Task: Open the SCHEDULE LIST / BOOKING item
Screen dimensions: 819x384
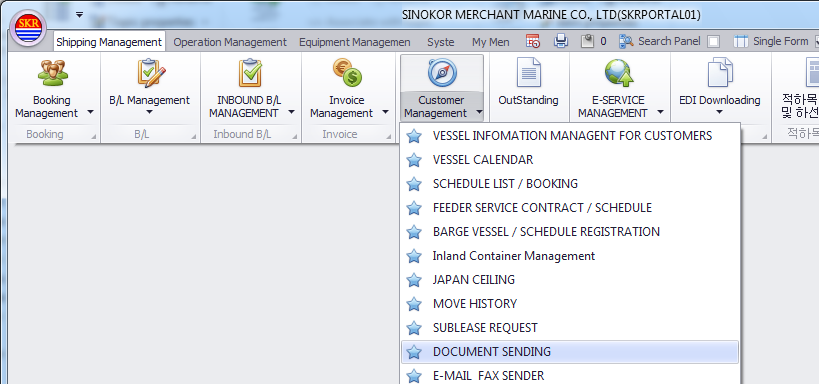Action: (570, 184)
